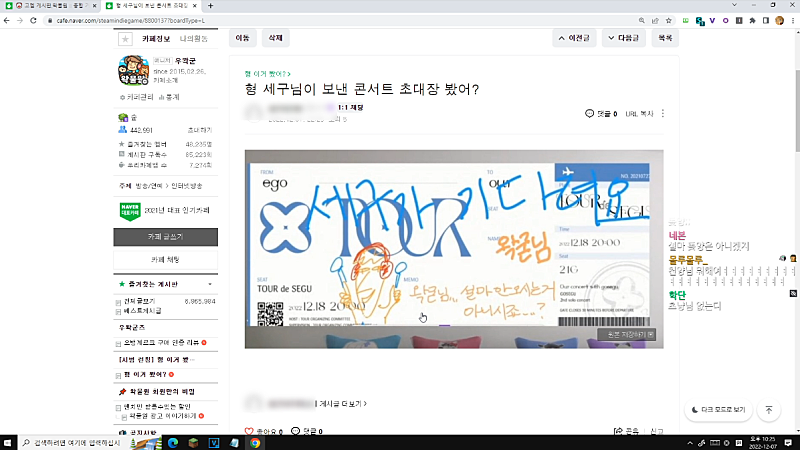The height and width of the screenshot is (450, 800).
Task: Bookmark this page with the star icon
Action: (x=668, y=20)
